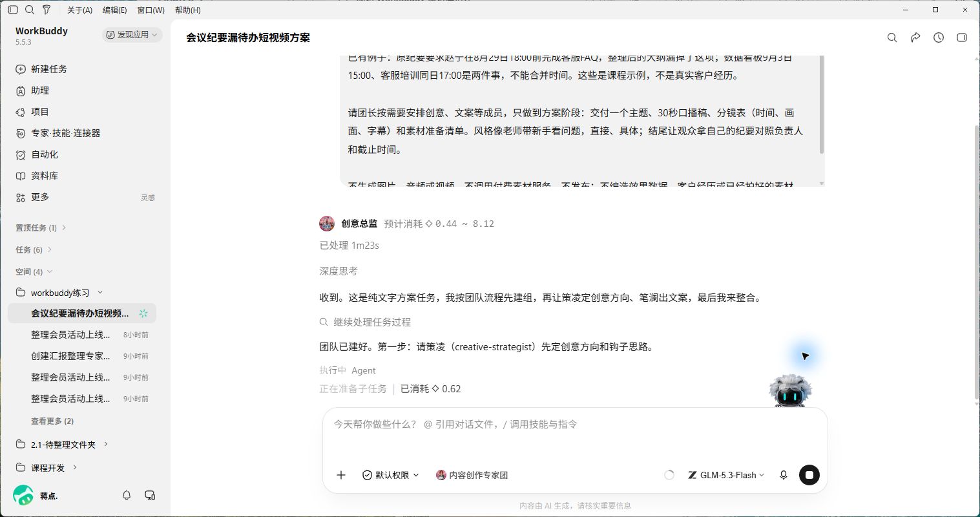Select the 内容创作专家团 expert team chip
The image size is (980, 517).
[x=472, y=475]
